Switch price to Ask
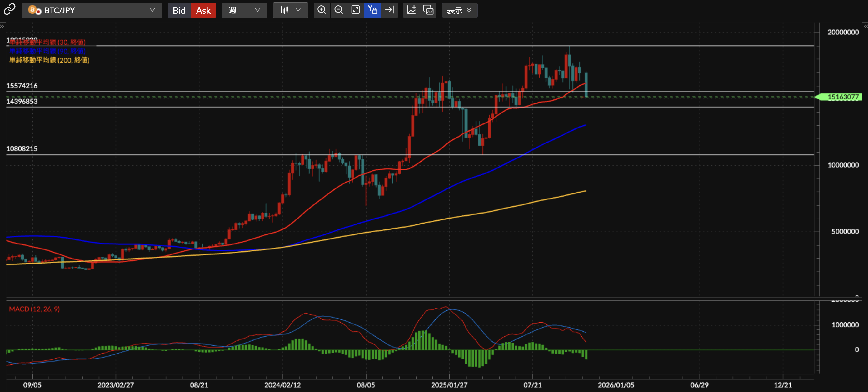 pos(203,10)
